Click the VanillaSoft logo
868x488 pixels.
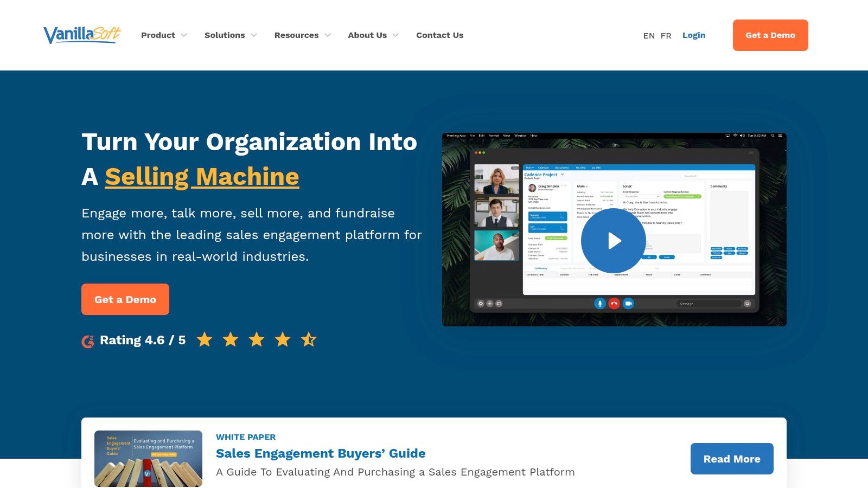click(x=82, y=35)
